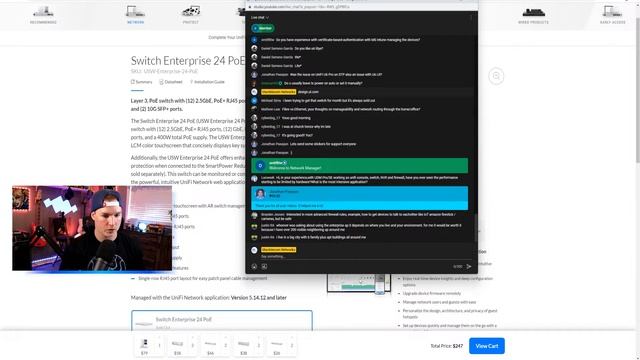Click the View Cart button

(487, 346)
